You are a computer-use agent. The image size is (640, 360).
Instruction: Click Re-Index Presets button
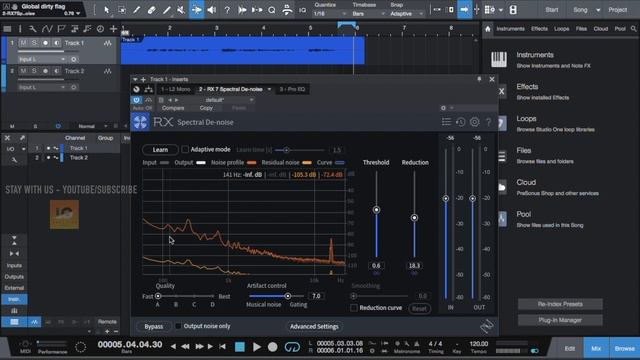[x=560, y=304]
